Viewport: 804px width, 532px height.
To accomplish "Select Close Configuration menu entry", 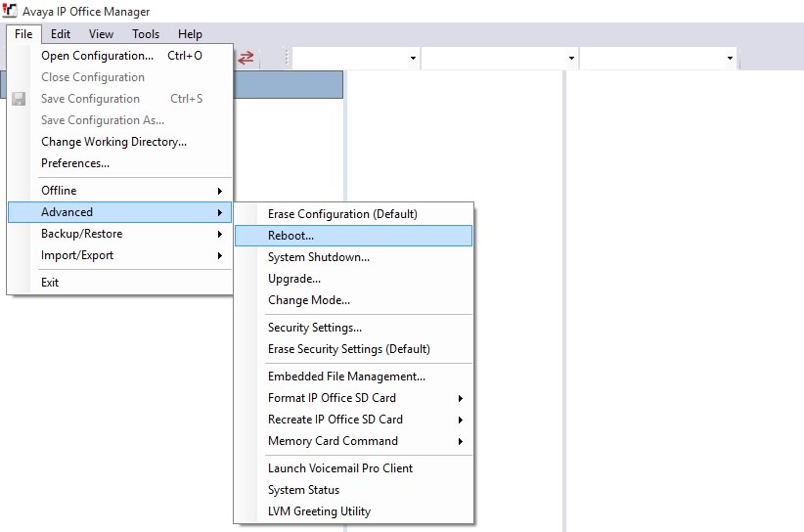I will [x=120, y=77].
